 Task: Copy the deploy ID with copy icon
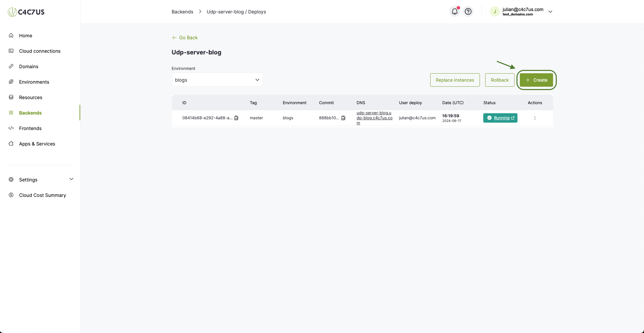(x=236, y=118)
